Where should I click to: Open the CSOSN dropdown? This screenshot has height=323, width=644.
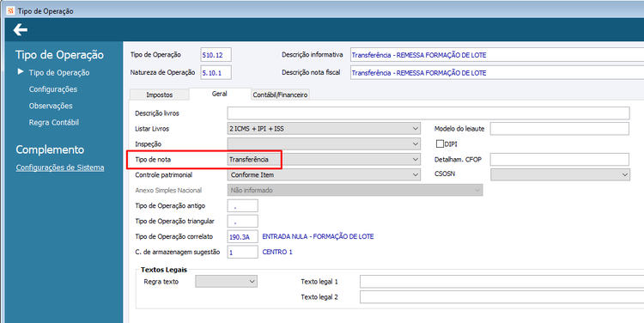click(x=560, y=174)
